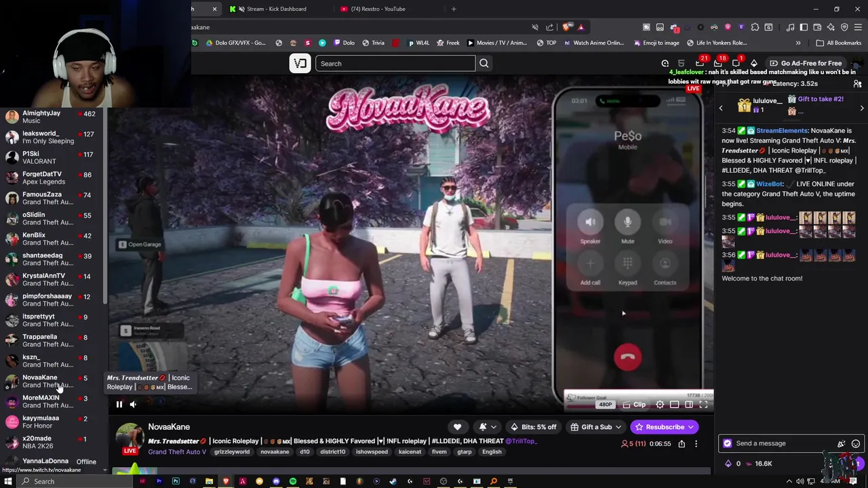Mute the stream volume

click(x=133, y=405)
